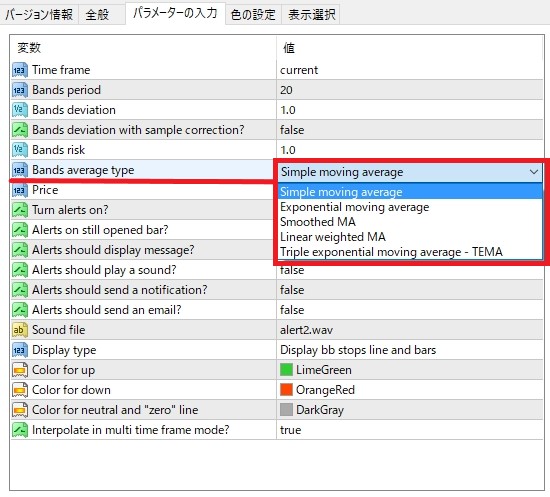
Task: Click the still opened bar row icon
Action: pyautogui.click(x=20, y=230)
